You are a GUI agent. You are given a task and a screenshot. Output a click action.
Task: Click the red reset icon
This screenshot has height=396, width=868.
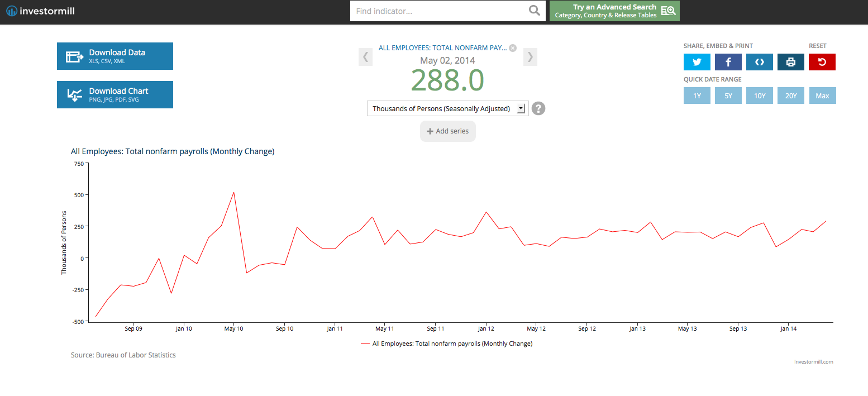822,62
